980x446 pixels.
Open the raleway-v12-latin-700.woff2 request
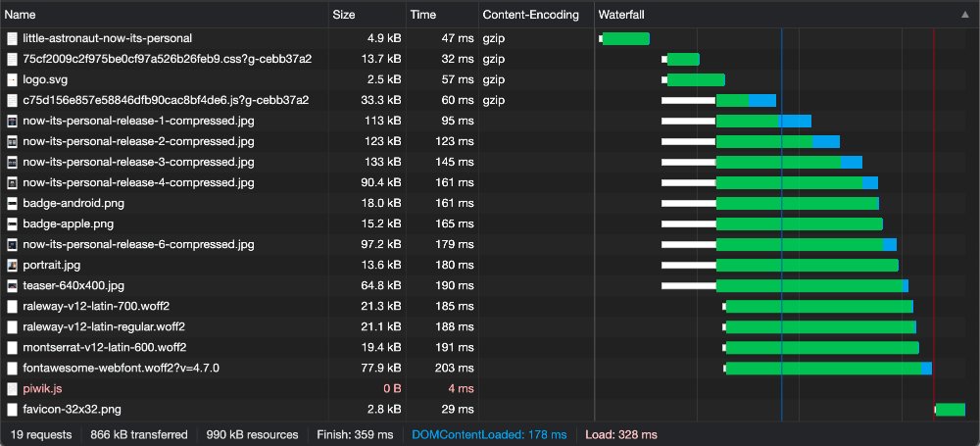click(x=103, y=306)
